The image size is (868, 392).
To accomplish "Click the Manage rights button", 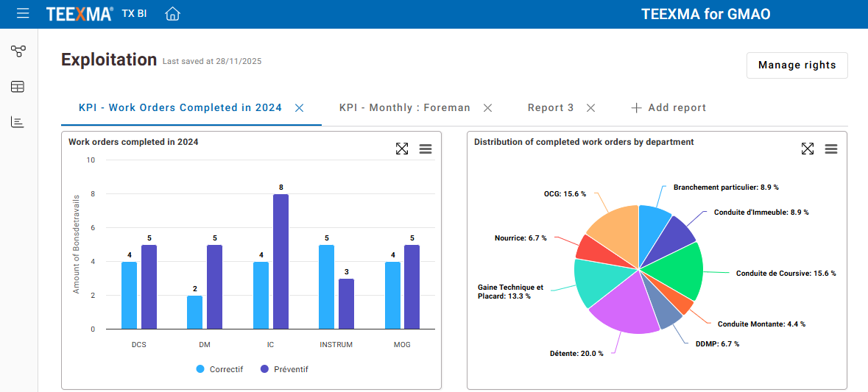I will pos(797,65).
